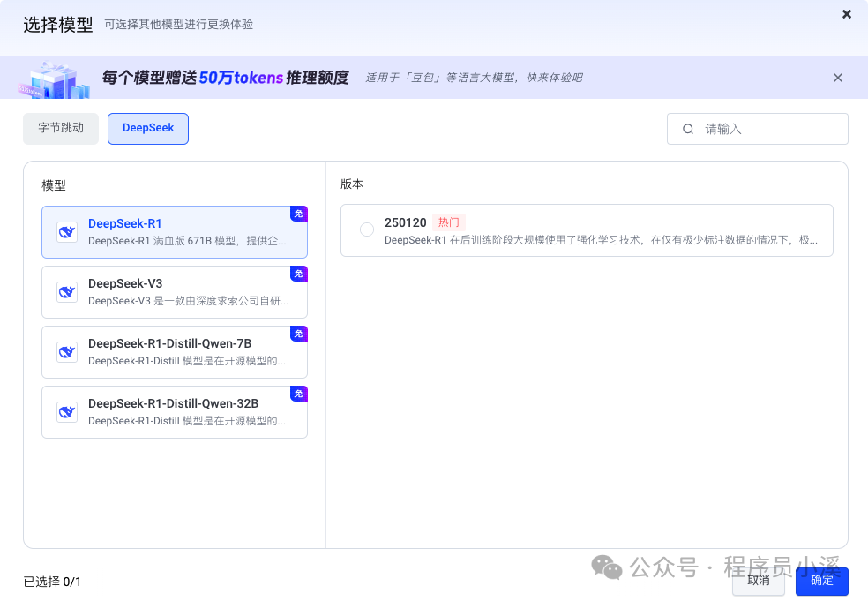Click the 3D illustration in the tokens banner
The height and width of the screenshot is (601, 868).
tap(50, 78)
